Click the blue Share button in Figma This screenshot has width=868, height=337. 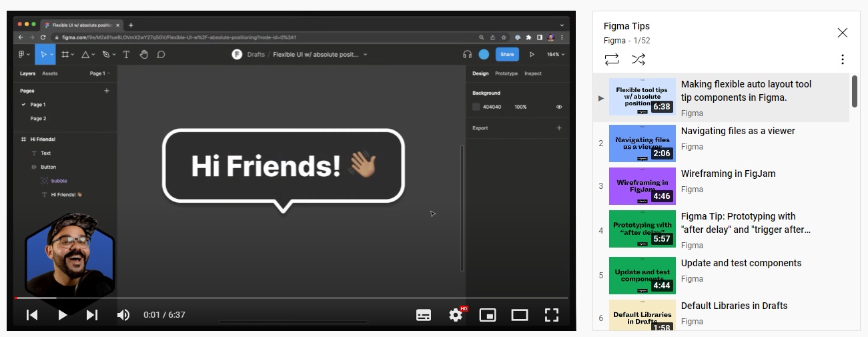click(x=507, y=55)
